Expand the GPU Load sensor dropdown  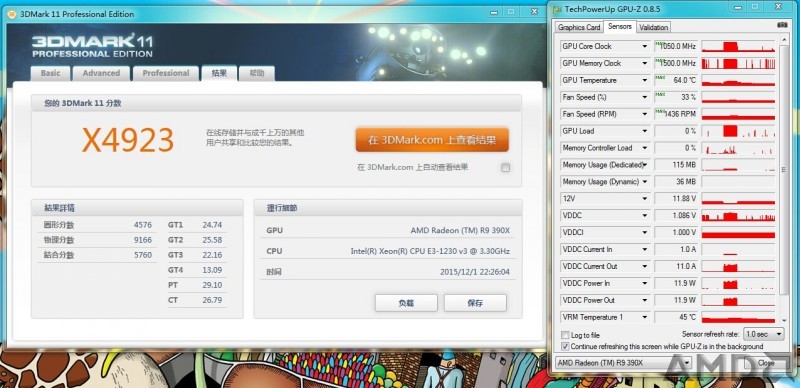(x=645, y=131)
